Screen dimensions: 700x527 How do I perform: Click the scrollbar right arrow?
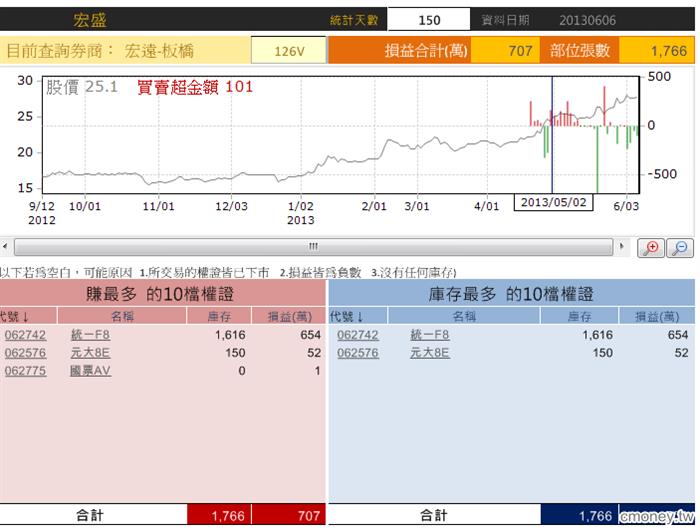[x=622, y=246]
